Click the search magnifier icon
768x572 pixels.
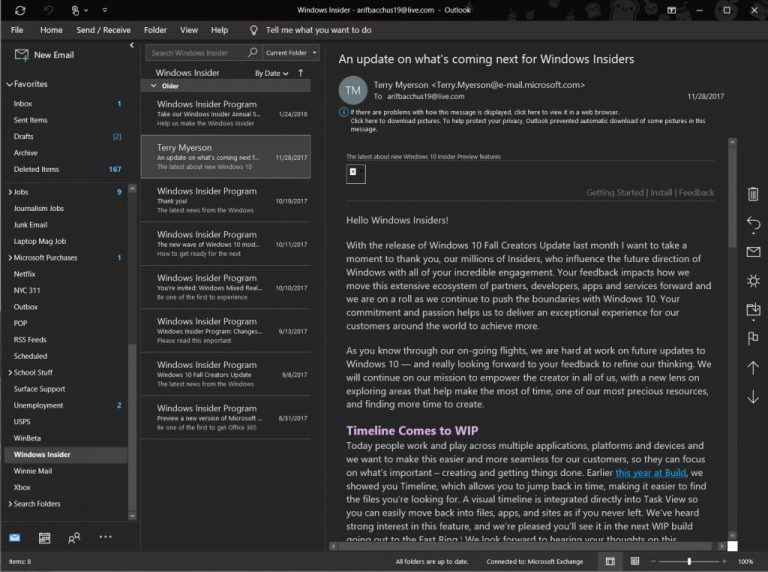point(252,52)
